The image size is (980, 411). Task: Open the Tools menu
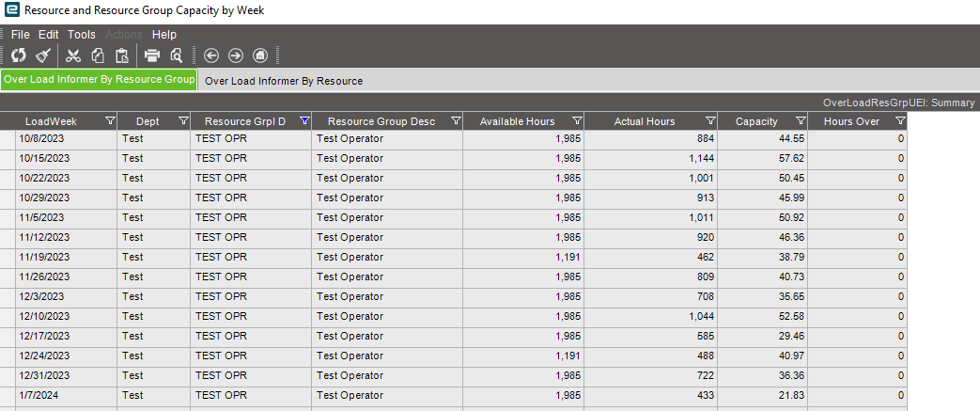coord(82,35)
